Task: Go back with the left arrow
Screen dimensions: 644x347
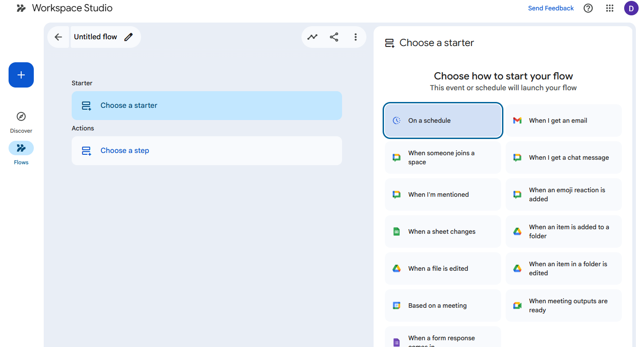Action: pos(58,37)
